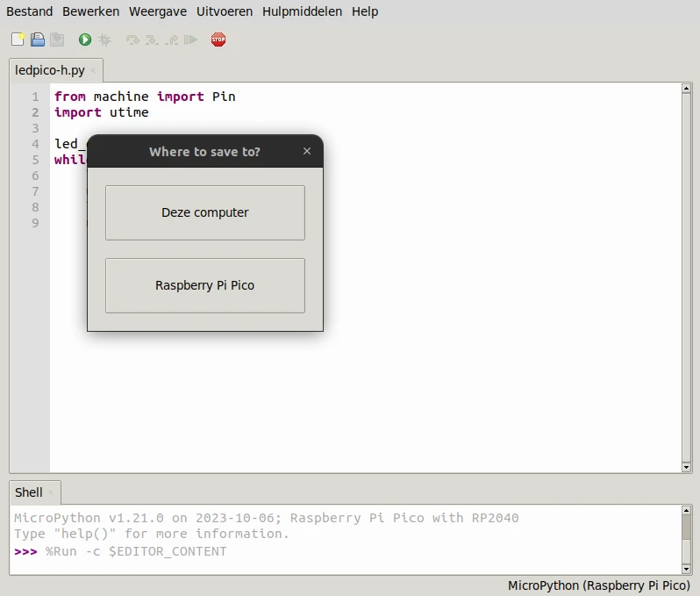Select the ledpico-h.py editor tab
This screenshot has width=700, height=596.
click(x=50, y=70)
